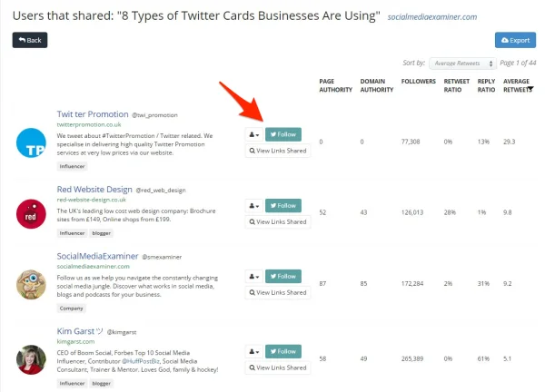The image size is (545, 392).
Task: Sort by Followers column header
Action: 419,82
